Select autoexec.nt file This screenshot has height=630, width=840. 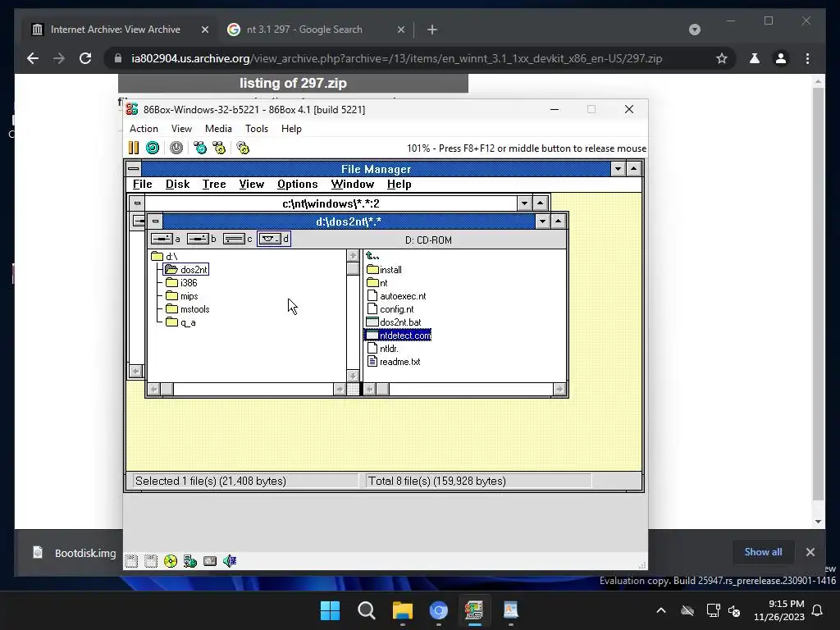(396, 296)
